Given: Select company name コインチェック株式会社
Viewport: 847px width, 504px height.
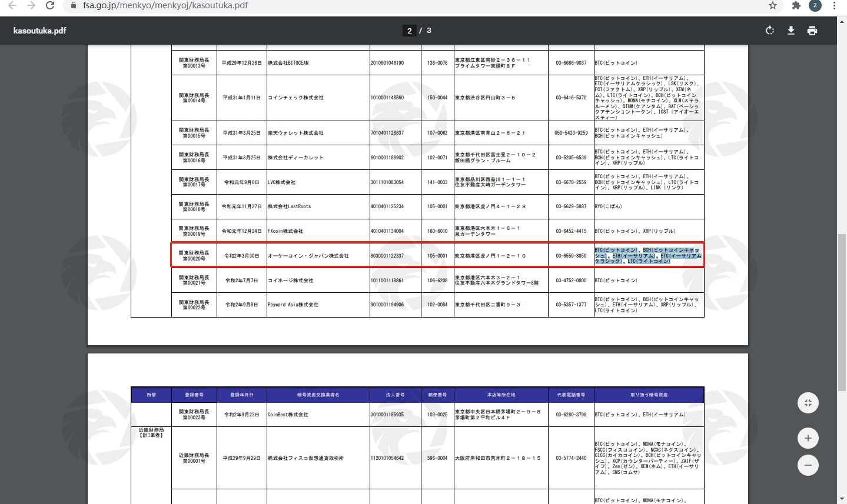Looking at the screenshot, I should click(x=295, y=98).
